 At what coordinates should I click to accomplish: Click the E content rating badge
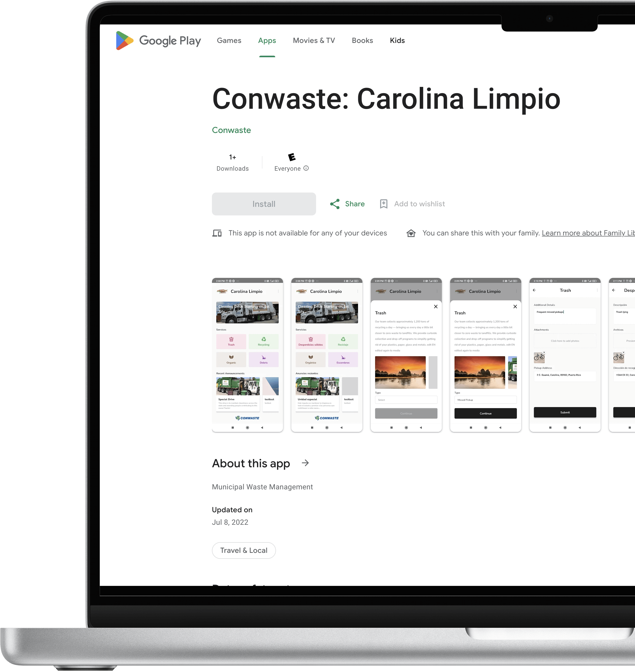pos(291,157)
